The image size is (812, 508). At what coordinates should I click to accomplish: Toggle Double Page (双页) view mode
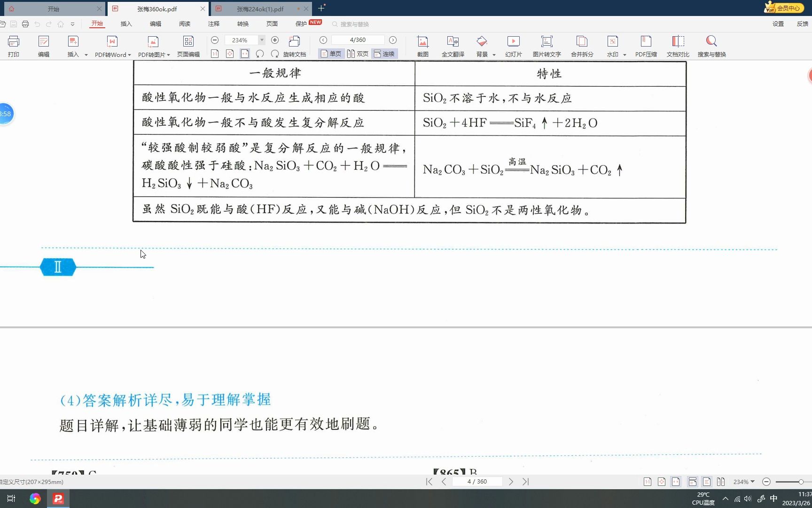pyautogui.click(x=358, y=54)
